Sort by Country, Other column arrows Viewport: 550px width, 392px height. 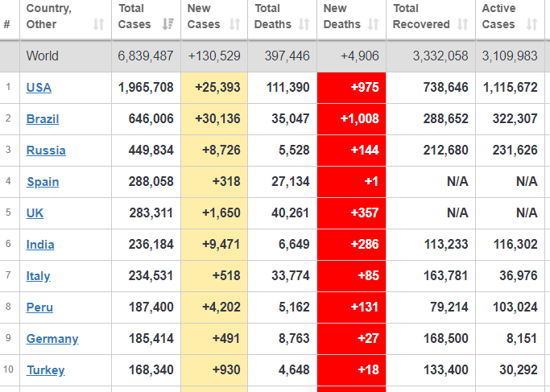(98, 24)
